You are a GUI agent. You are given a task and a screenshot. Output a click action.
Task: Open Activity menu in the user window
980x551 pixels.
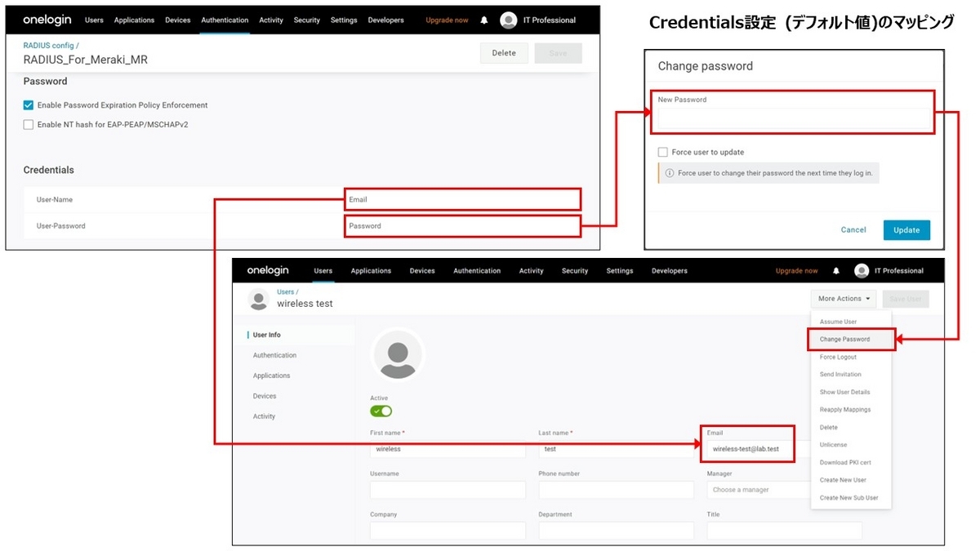coord(532,271)
